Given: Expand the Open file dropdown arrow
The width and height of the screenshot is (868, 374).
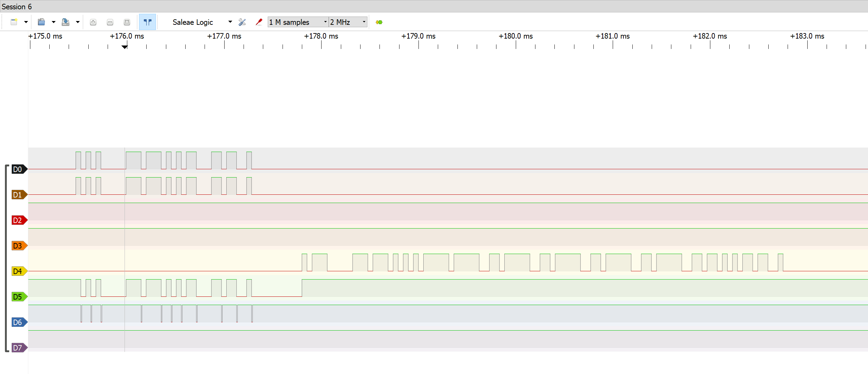Looking at the screenshot, I should click(x=53, y=22).
